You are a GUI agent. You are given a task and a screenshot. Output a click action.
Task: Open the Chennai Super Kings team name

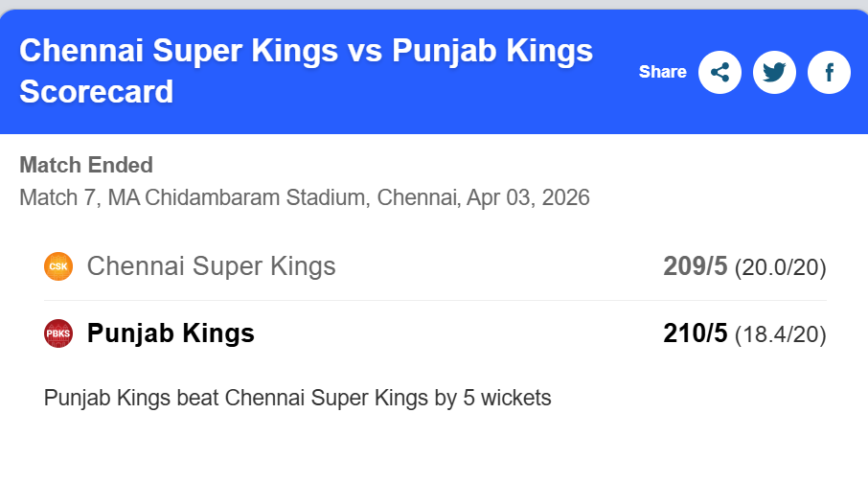[x=211, y=266]
